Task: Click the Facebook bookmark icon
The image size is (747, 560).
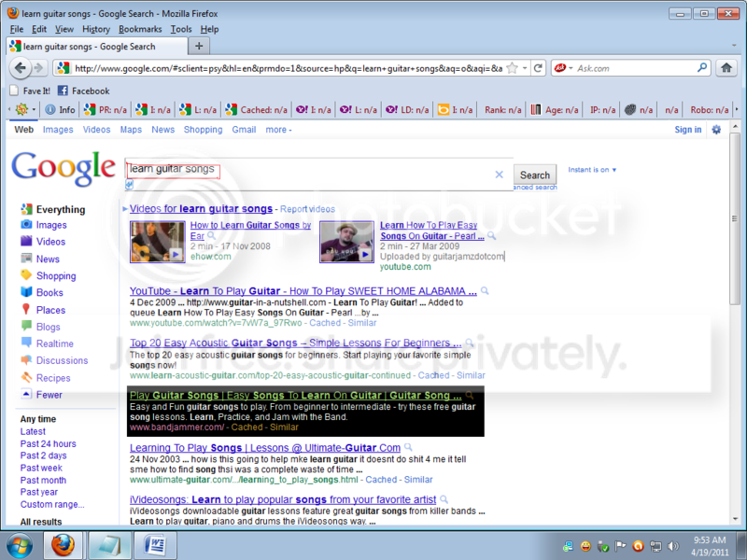Action: click(x=63, y=91)
